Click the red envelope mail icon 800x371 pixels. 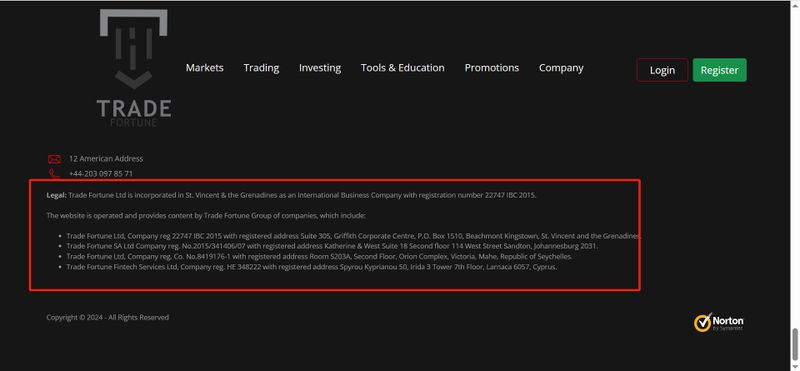[54, 159]
